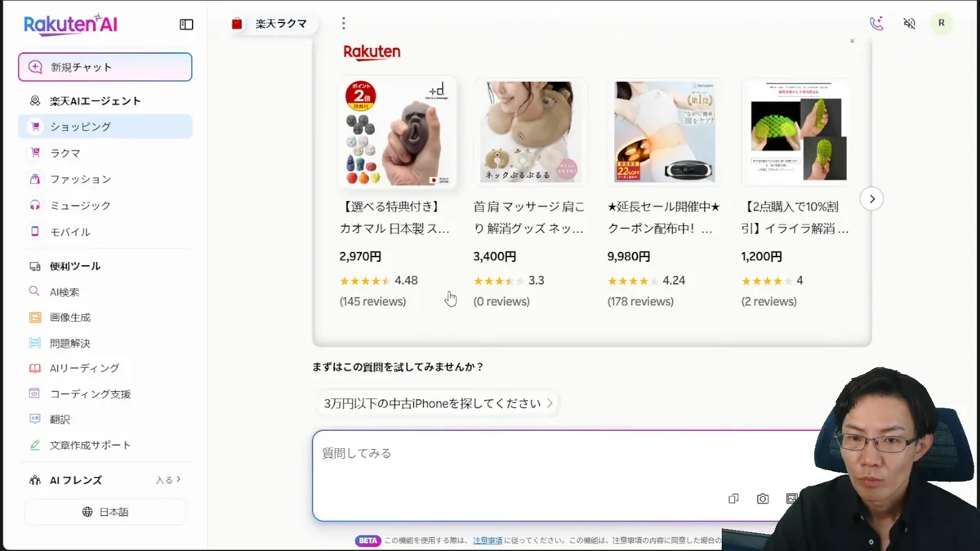Open the waist-care device product thumbnail
The width and height of the screenshot is (980, 551).
point(665,133)
